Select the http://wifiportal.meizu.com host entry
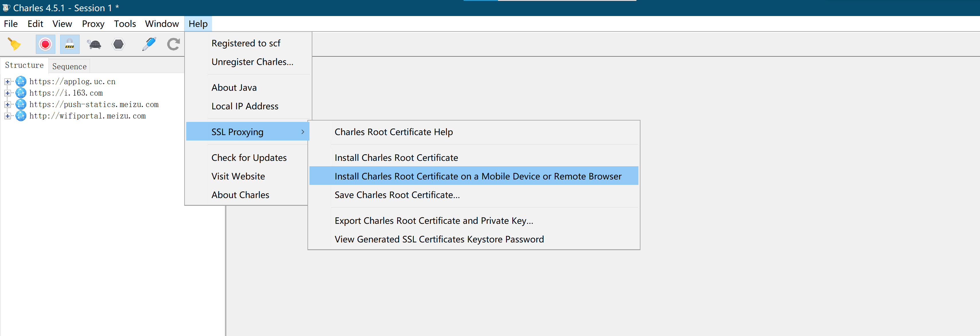 pos(87,116)
